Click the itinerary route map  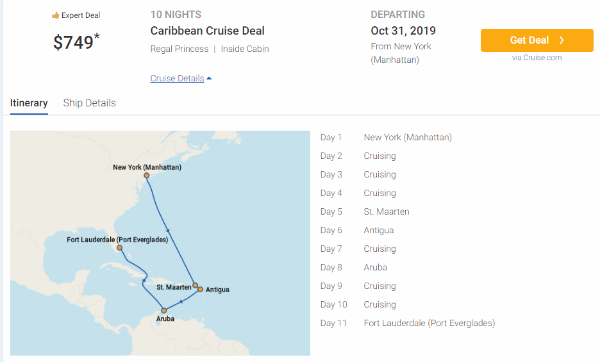pyautogui.click(x=160, y=243)
